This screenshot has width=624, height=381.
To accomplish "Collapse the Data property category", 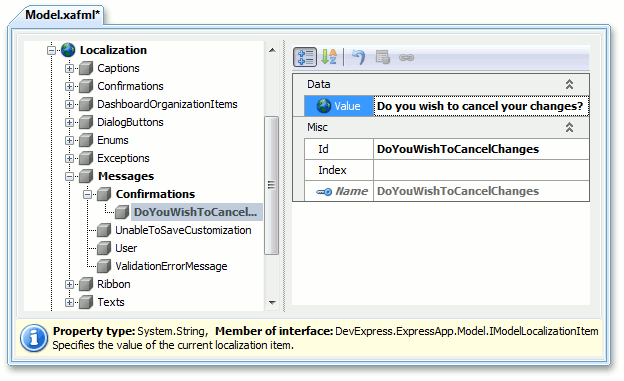I will point(569,84).
